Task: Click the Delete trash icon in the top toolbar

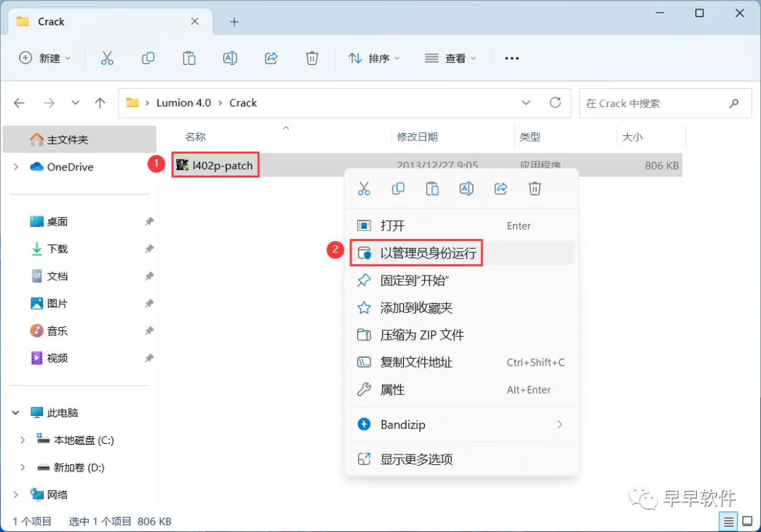Action: click(x=312, y=58)
